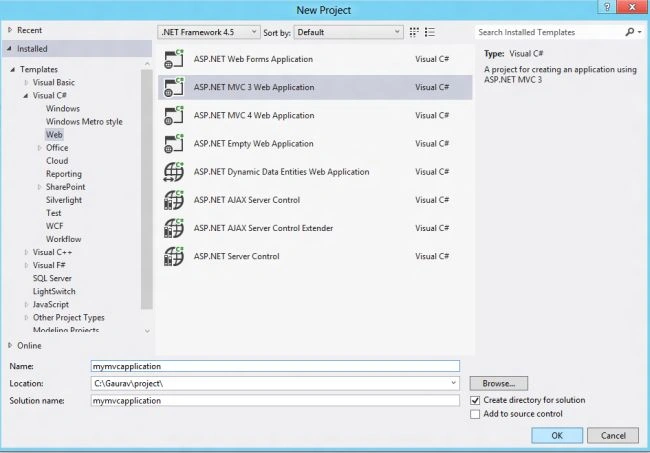
Task: Select the SQL Server category
Action: click(52, 278)
